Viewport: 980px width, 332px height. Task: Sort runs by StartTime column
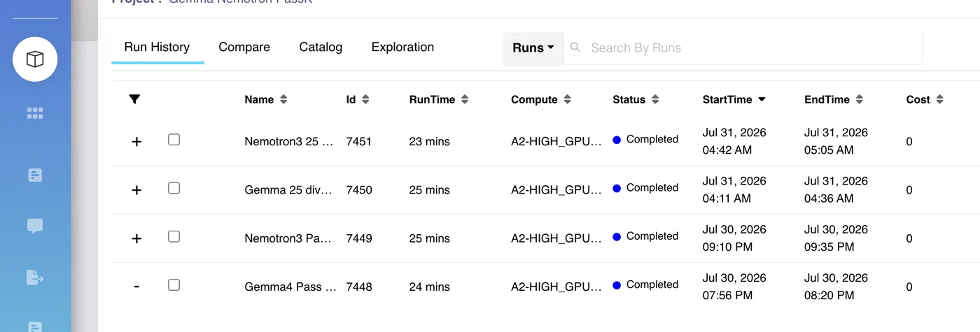762,99
